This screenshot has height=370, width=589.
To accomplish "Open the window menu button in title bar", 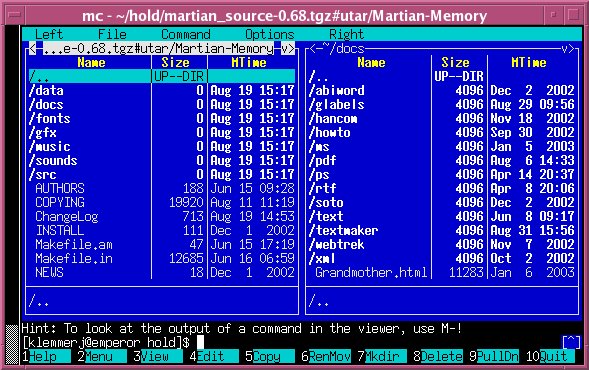I will (x=15, y=15).
